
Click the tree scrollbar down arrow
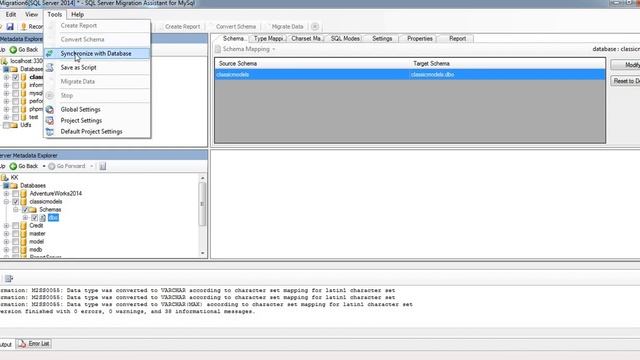coord(202,253)
